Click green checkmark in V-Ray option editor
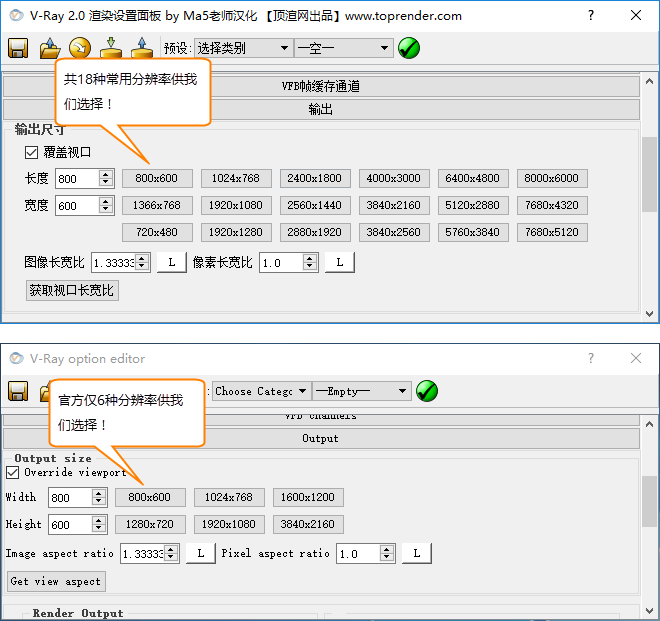Image resolution: width=660 pixels, height=621 pixels. pyautogui.click(x=427, y=391)
